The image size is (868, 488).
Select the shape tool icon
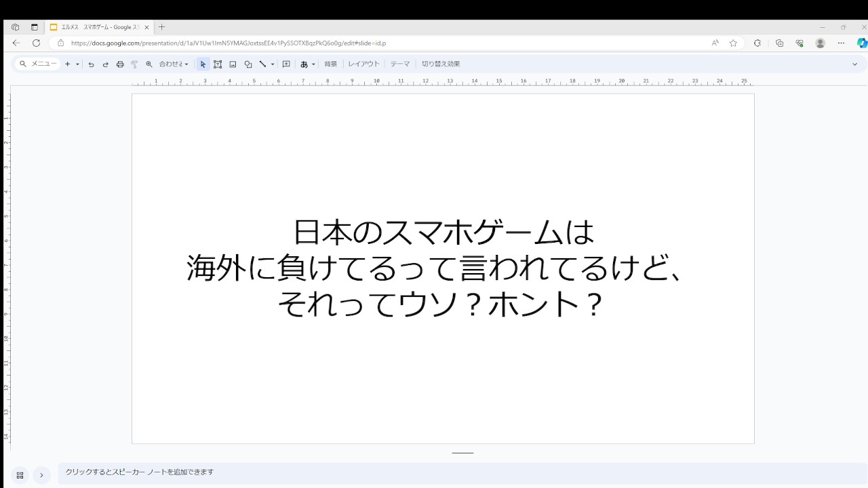(x=248, y=64)
